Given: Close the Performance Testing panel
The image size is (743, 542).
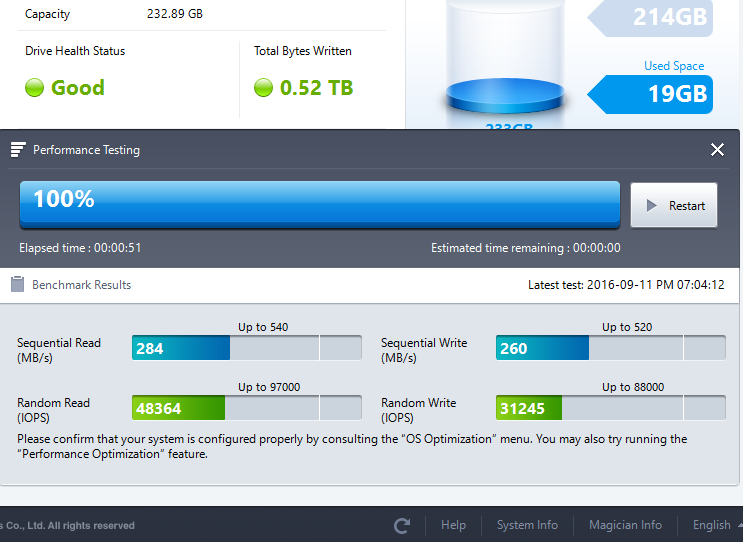Looking at the screenshot, I should click(717, 150).
